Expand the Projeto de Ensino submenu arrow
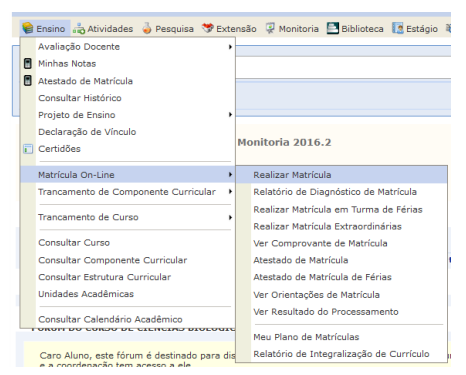466x375 pixels. point(230,115)
